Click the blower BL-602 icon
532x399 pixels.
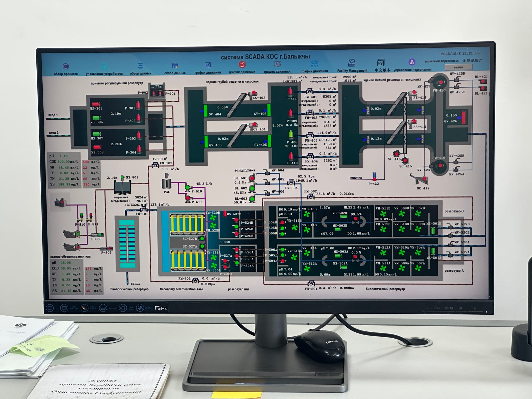[x=252, y=189]
